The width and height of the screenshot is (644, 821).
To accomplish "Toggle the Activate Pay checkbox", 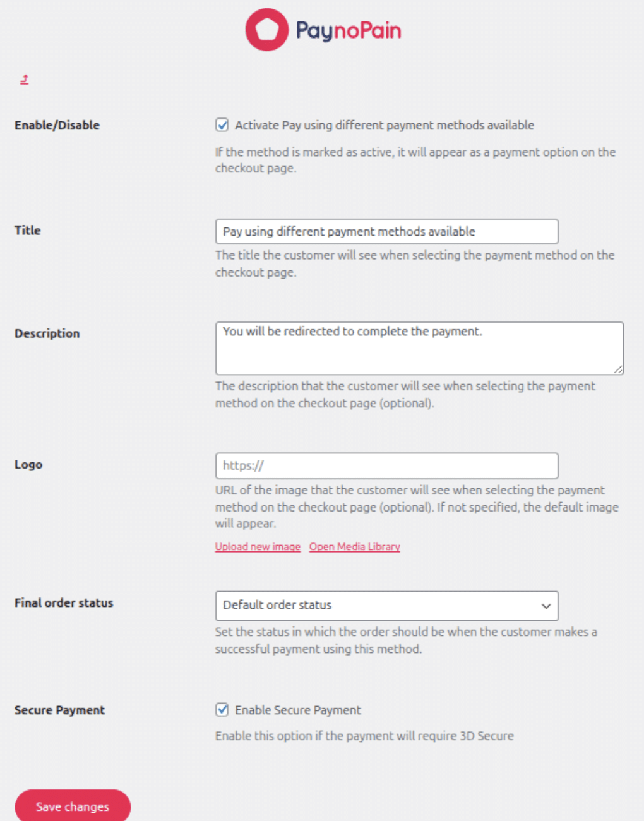I will (x=222, y=125).
